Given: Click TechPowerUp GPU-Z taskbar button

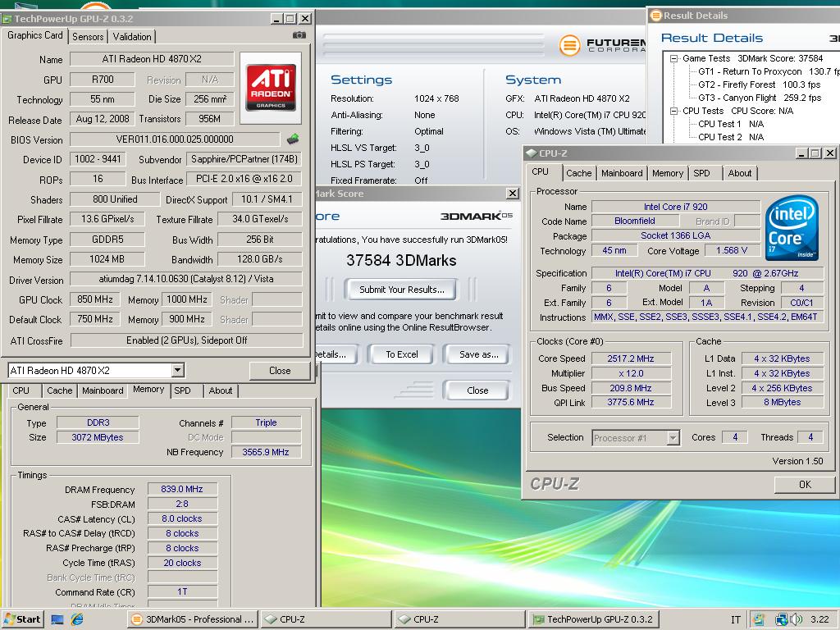Looking at the screenshot, I should point(594,619).
